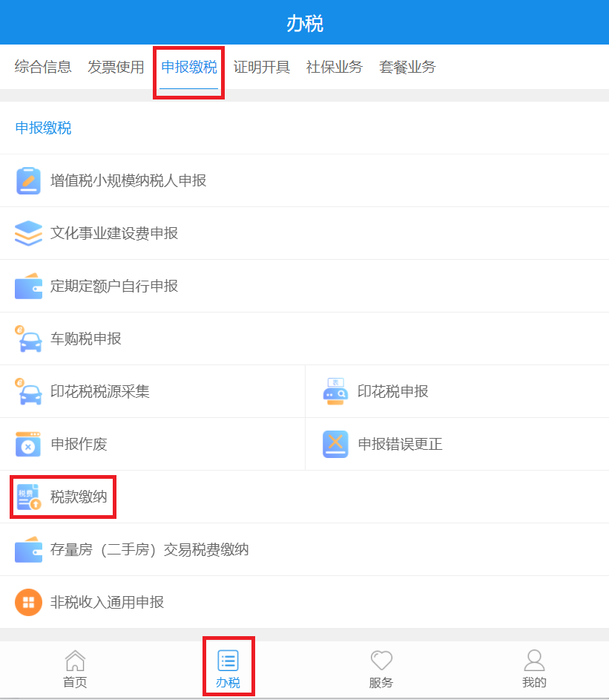609x700 pixels.
Task: Select the 办税 list icon in bottom bar
Action: click(228, 660)
